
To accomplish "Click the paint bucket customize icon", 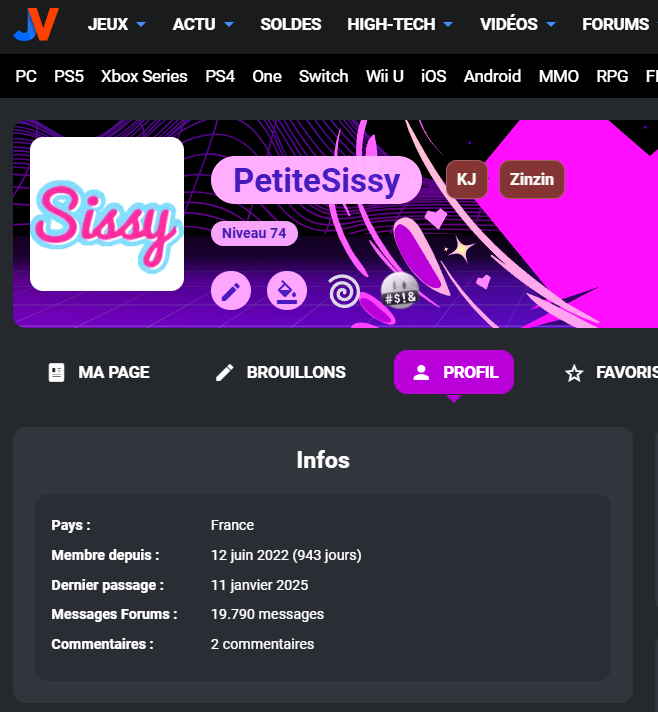I will click(x=287, y=291).
